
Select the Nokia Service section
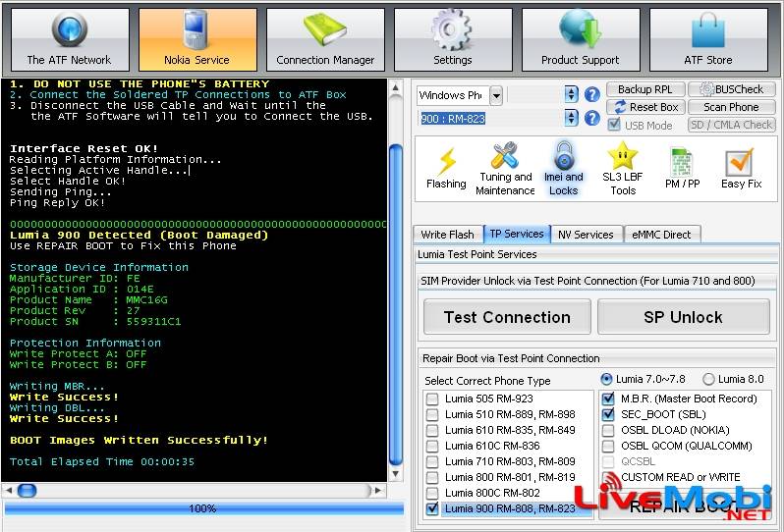[x=198, y=39]
